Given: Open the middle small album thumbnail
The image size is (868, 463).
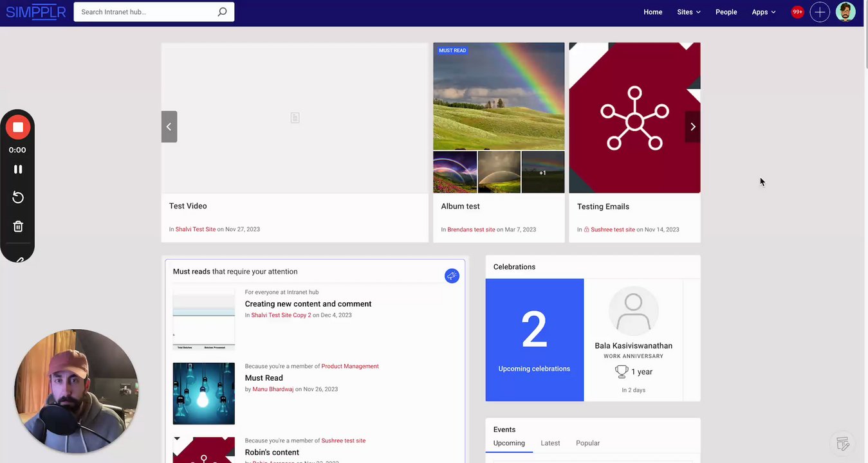Looking at the screenshot, I should point(499,172).
